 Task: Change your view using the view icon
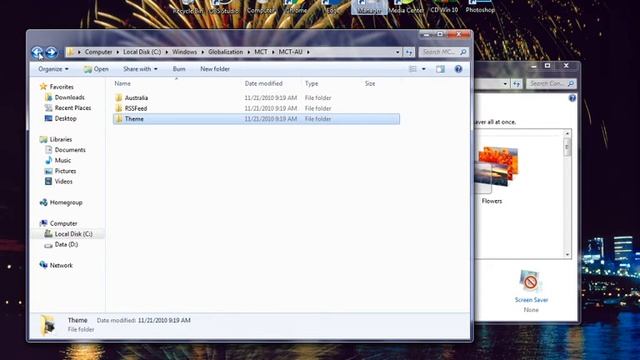coord(413,69)
